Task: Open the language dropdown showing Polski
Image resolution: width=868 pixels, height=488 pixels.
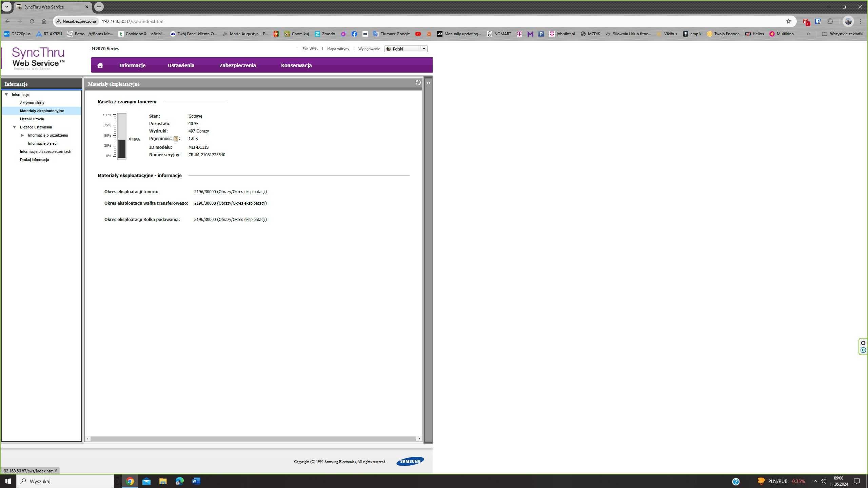Action: [406, 49]
